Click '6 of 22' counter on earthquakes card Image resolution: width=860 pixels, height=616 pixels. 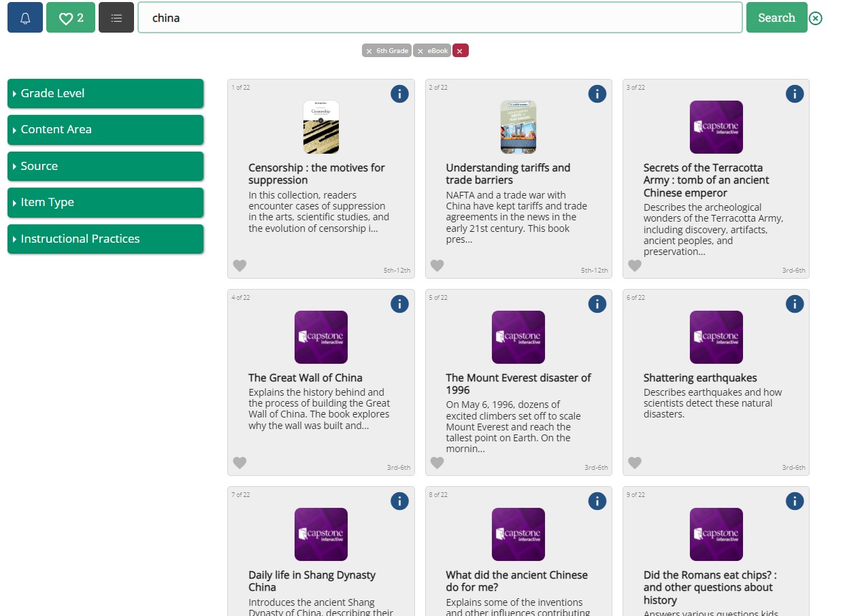pyautogui.click(x=636, y=298)
